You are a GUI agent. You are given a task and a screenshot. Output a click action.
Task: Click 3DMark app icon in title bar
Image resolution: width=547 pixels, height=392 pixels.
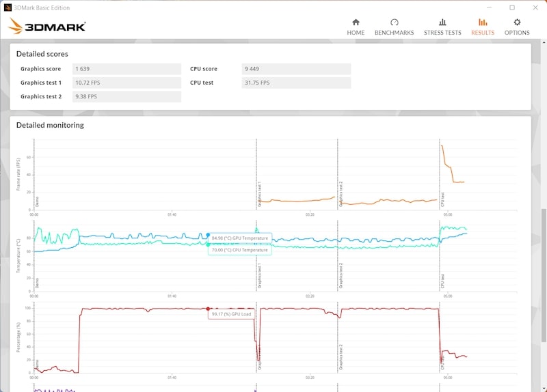[8, 8]
